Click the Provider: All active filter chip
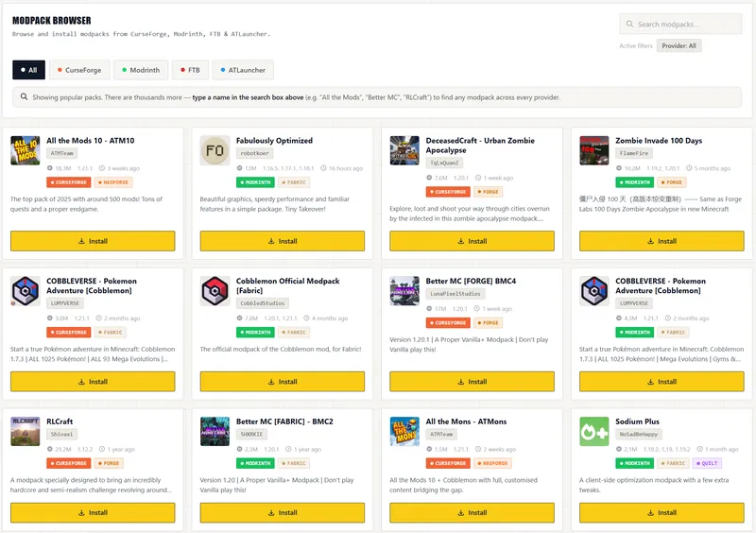This screenshot has height=533, width=756. click(x=679, y=45)
